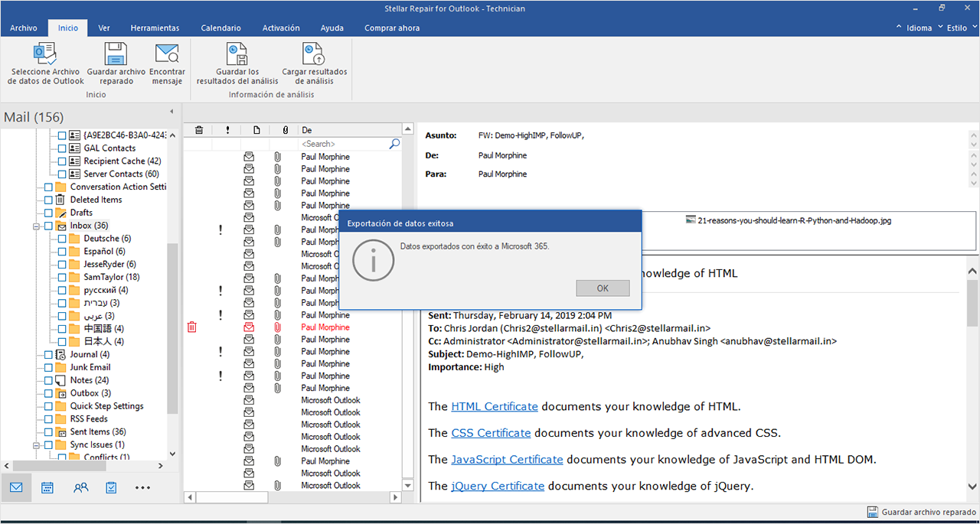Collapse the Inbox tree node
This screenshot has height=524, width=980.
(36, 226)
